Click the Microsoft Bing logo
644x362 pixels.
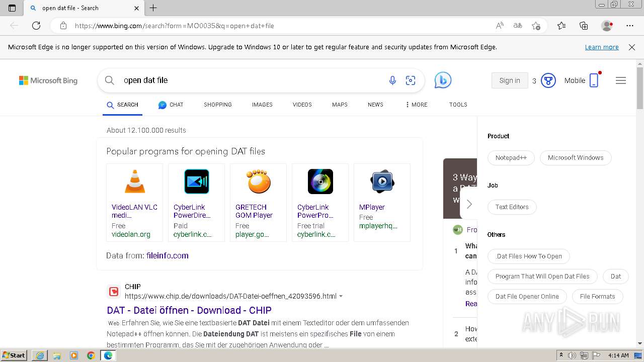coord(48,80)
